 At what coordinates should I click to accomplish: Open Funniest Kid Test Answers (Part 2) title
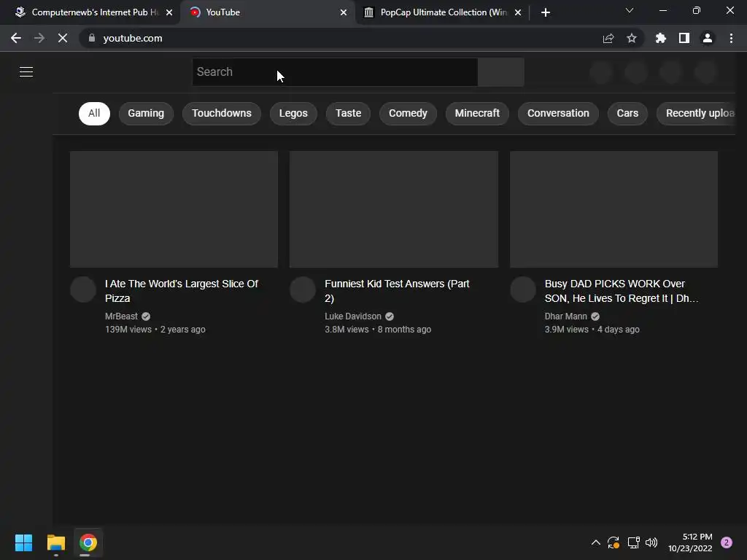[x=397, y=291]
